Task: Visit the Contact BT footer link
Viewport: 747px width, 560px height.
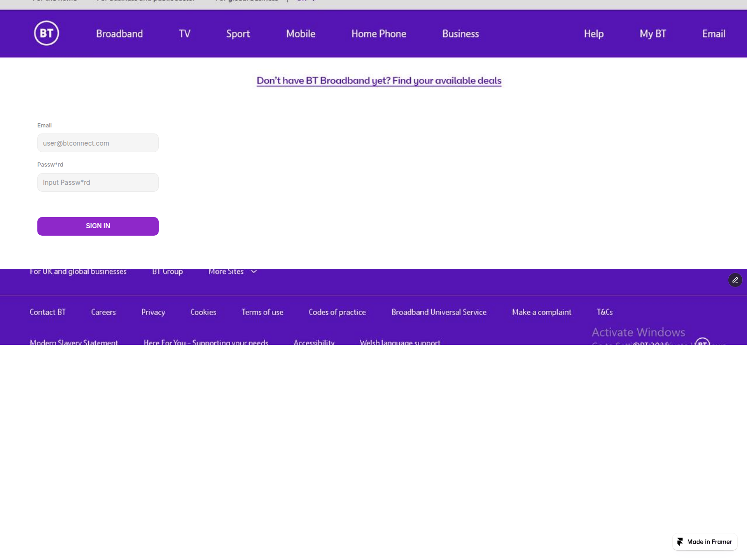Action: click(x=48, y=312)
